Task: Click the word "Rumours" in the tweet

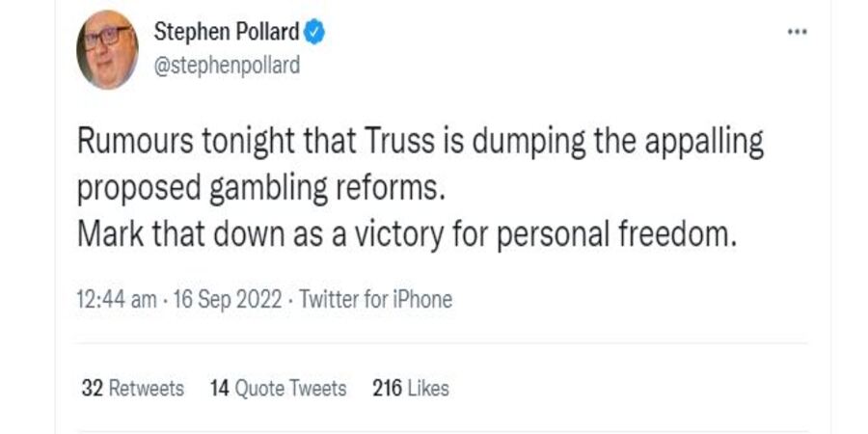Action: (138, 143)
